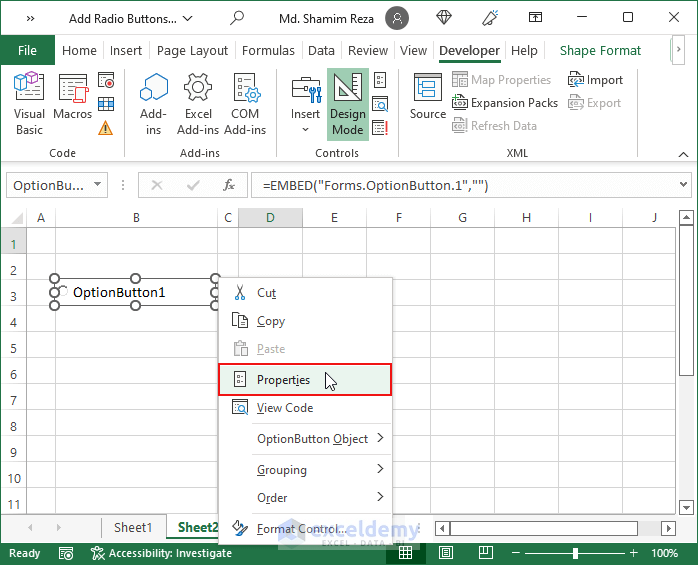Switch to Page Layout tab
This screenshot has width=698, height=565.
pos(192,50)
